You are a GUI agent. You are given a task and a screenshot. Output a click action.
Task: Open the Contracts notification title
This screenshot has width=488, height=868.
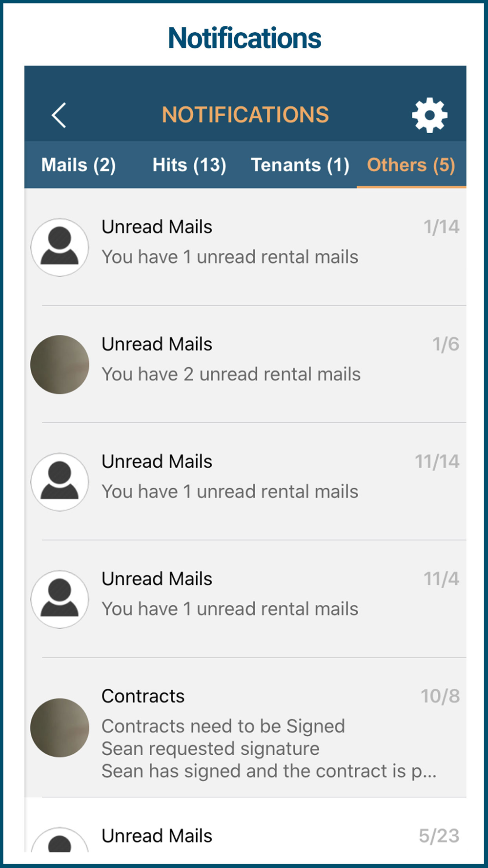click(x=143, y=696)
